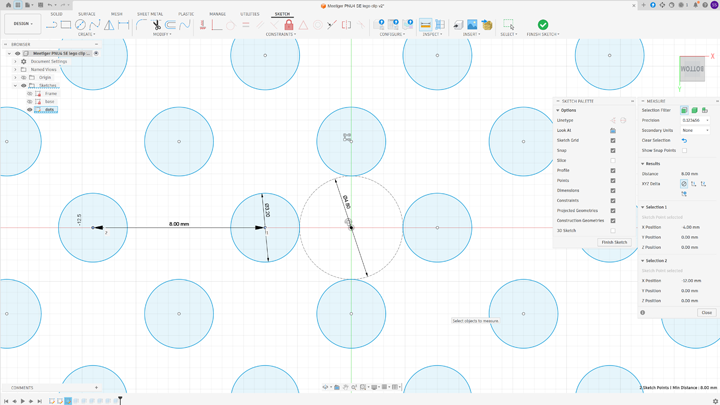Image resolution: width=720 pixels, height=405 pixels.
Task: Click the Clear Selection undo arrow
Action: click(684, 141)
